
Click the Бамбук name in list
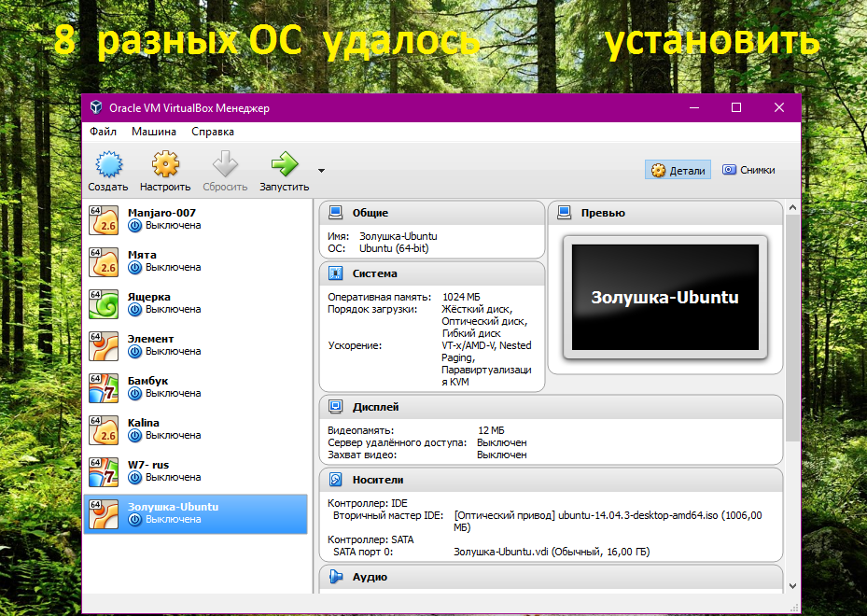[147, 381]
